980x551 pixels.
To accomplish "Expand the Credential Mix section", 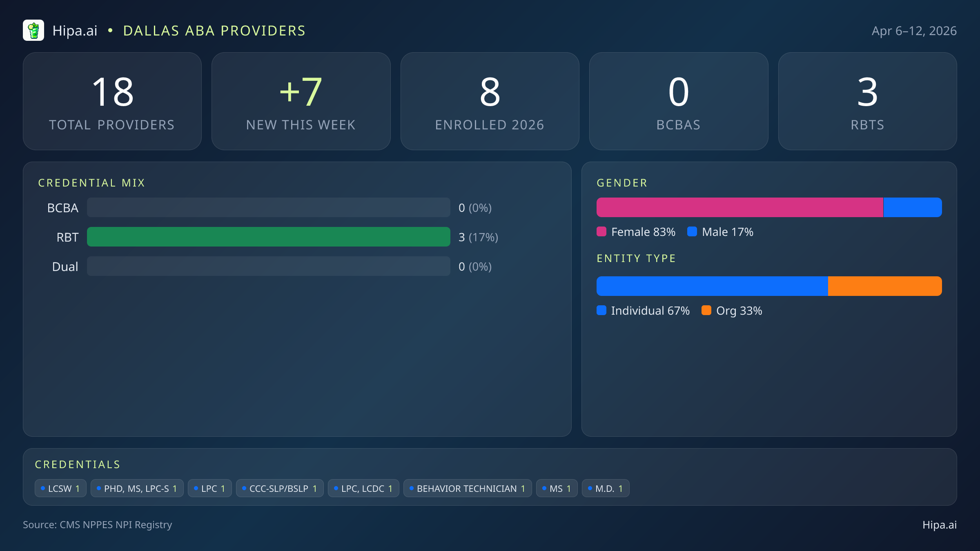I will pyautogui.click(x=91, y=183).
